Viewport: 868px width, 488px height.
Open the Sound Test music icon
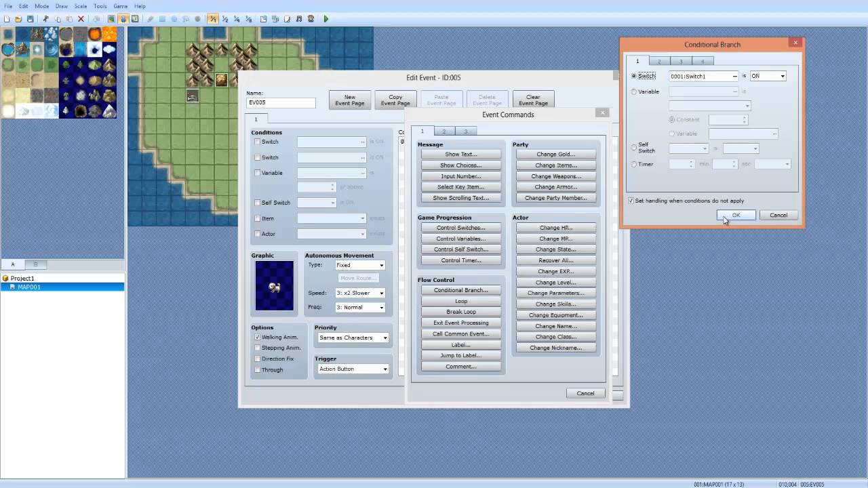tap(299, 19)
